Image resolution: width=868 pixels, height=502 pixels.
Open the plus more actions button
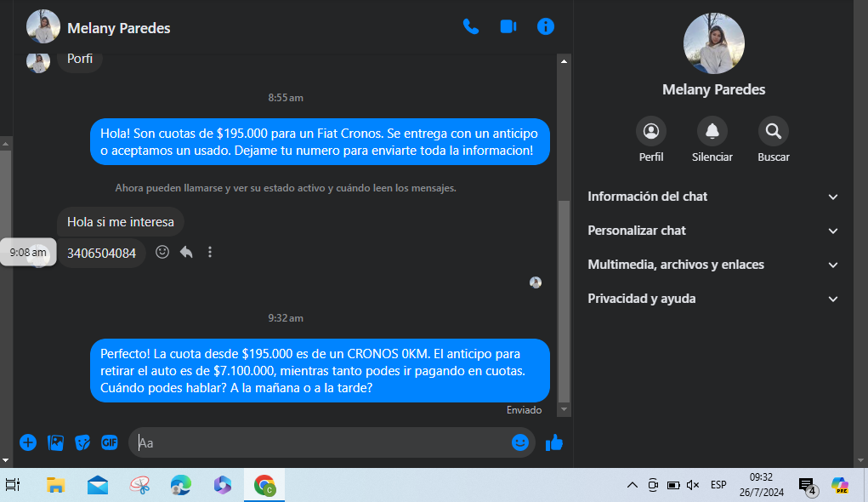click(x=28, y=442)
